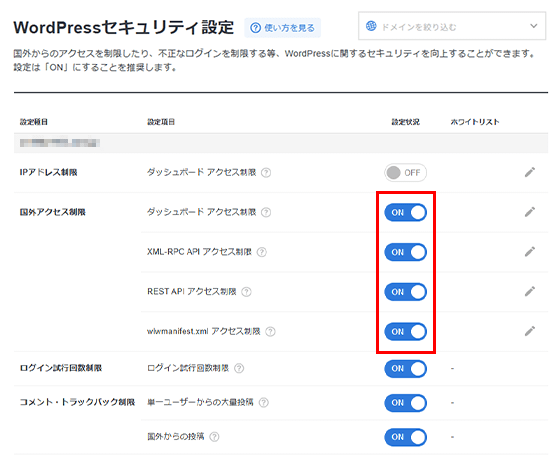Toggle 単一ユーザーからの大量投稿 switch
This screenshot has width=560, height=470.
coord(405,403)
